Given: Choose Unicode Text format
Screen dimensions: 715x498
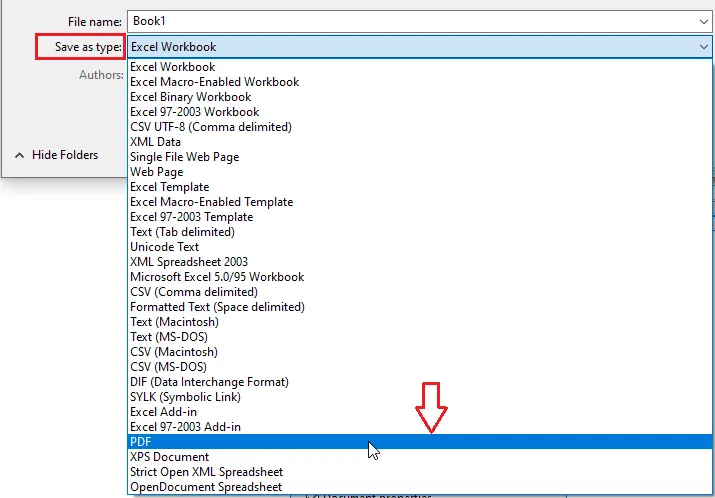Looking at the screenshot, I should click(x=420, y=247).
